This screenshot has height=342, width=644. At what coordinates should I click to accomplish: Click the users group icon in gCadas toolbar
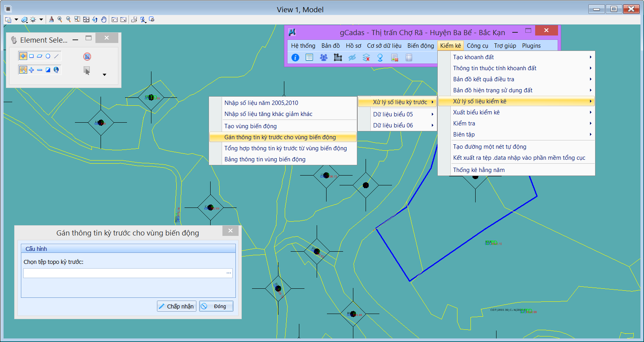pyautogui.click(x=323, y=58)
